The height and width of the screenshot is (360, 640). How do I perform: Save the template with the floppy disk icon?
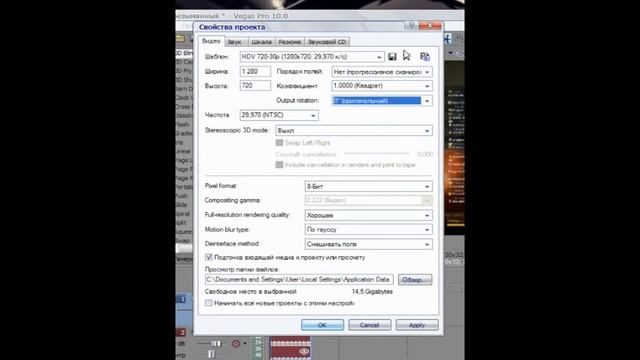(392, 57)
